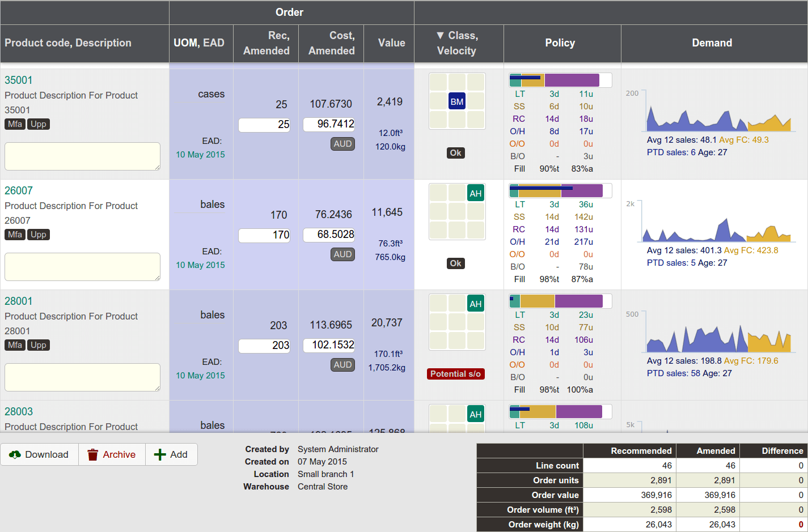The width and height of the screenshot is (808, 532).
Task: Click the Policy column header
Action: point(560,43)
